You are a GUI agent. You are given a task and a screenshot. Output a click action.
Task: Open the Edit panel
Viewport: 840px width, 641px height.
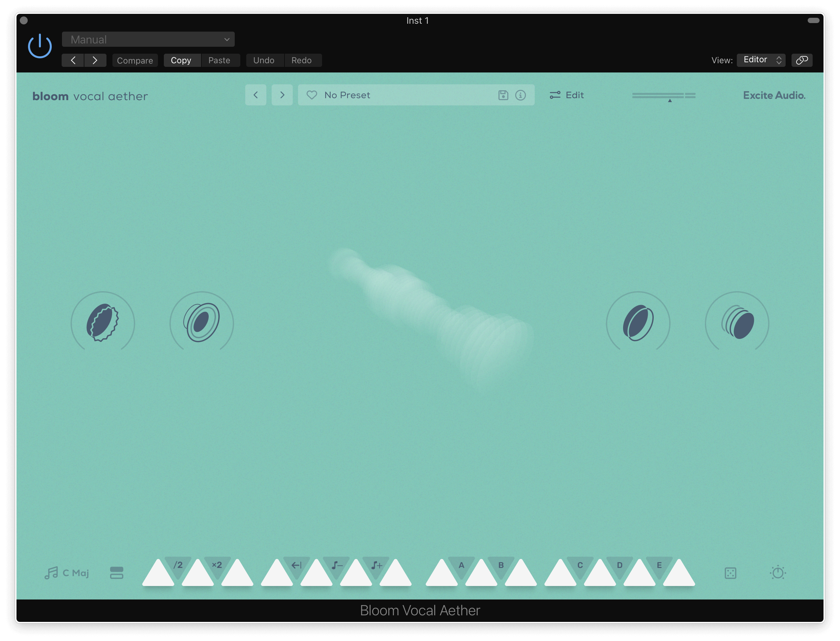point(567,95)
